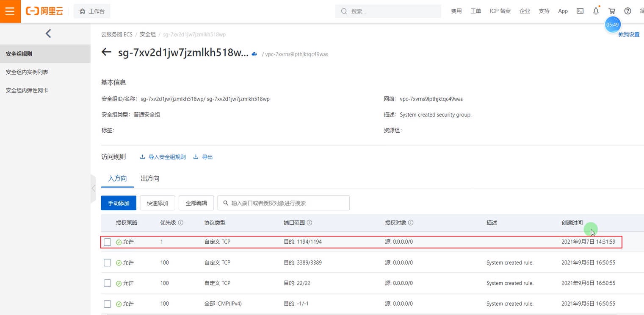Click the sidebar collapse handle on panel edge
The image size is (644, 315).
click(93, 189)
